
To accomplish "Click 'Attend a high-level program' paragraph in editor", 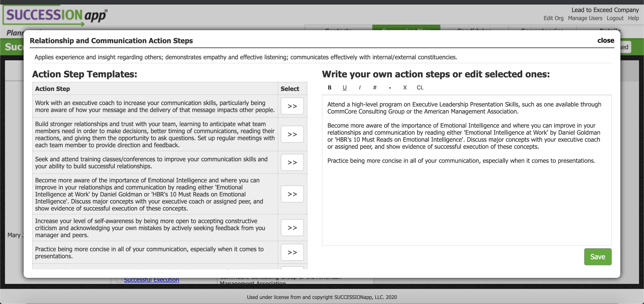I will pyautogui.click(x=464, y=108).
